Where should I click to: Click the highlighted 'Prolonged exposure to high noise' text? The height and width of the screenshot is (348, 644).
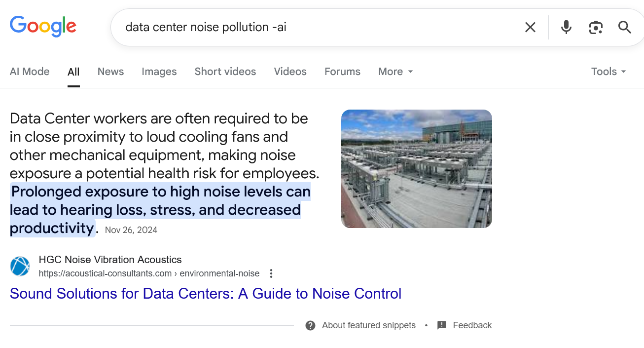(x=160, y=210)
